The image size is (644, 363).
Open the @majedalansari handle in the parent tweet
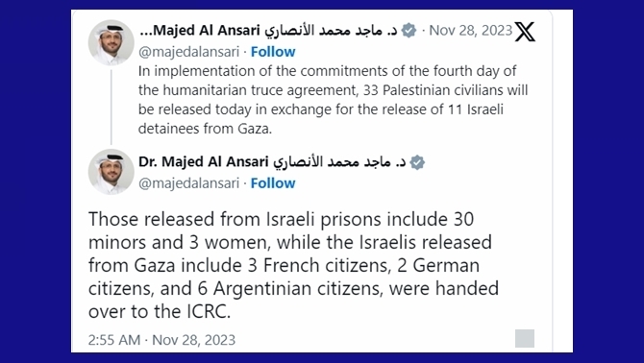[188, 52]
